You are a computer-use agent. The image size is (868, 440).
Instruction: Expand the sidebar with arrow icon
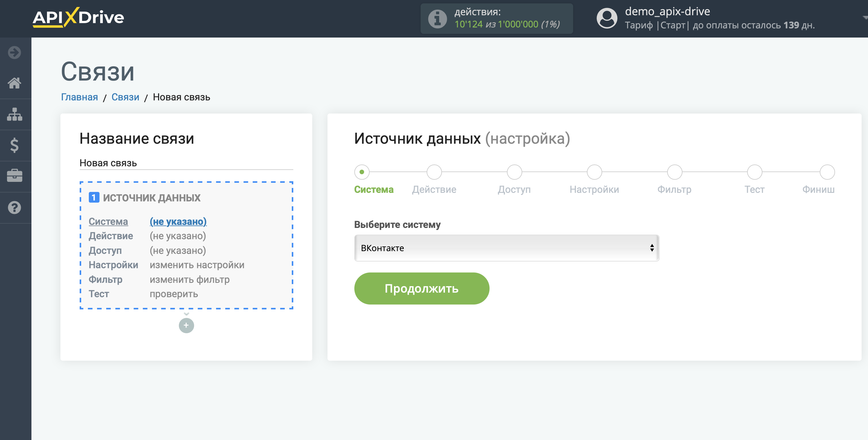(14, 52)
